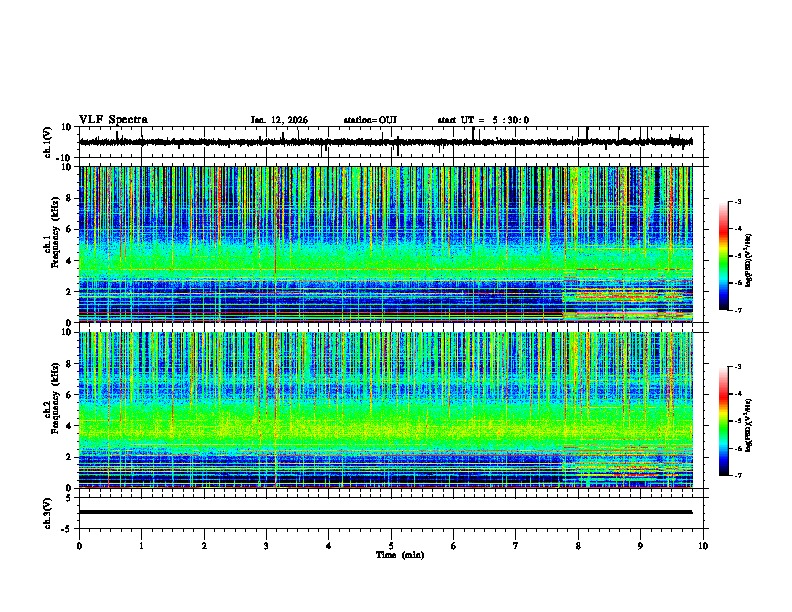The height and width of the screenshot is (612, 792).
Task: Click the "4" tick on the Time axis
Action: 328,546
